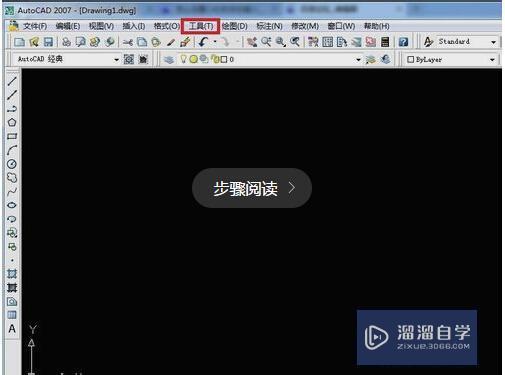Open the 绘图(D) menu

[x=235, y=26]
